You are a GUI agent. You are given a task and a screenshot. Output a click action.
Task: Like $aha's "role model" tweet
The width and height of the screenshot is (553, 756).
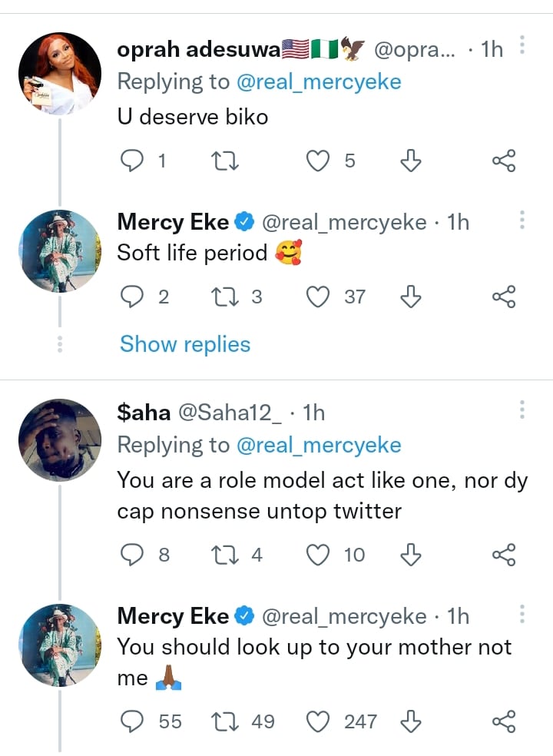coord(318,555)
